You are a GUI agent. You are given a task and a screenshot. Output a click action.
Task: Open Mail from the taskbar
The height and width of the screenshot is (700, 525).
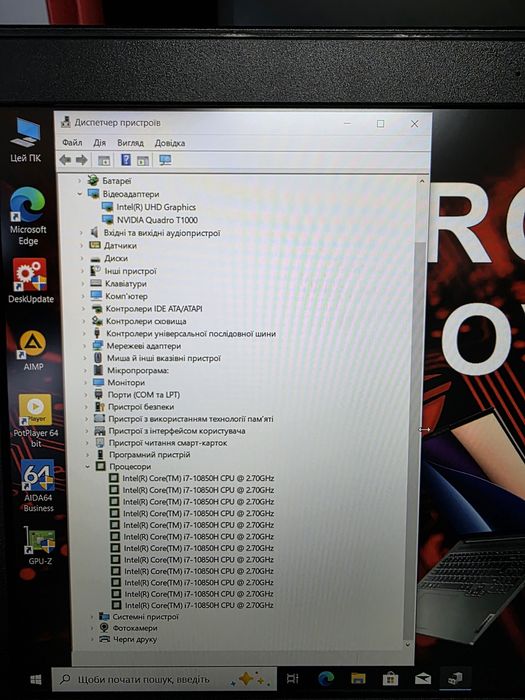pyautogui.click(x=422, y=679)
